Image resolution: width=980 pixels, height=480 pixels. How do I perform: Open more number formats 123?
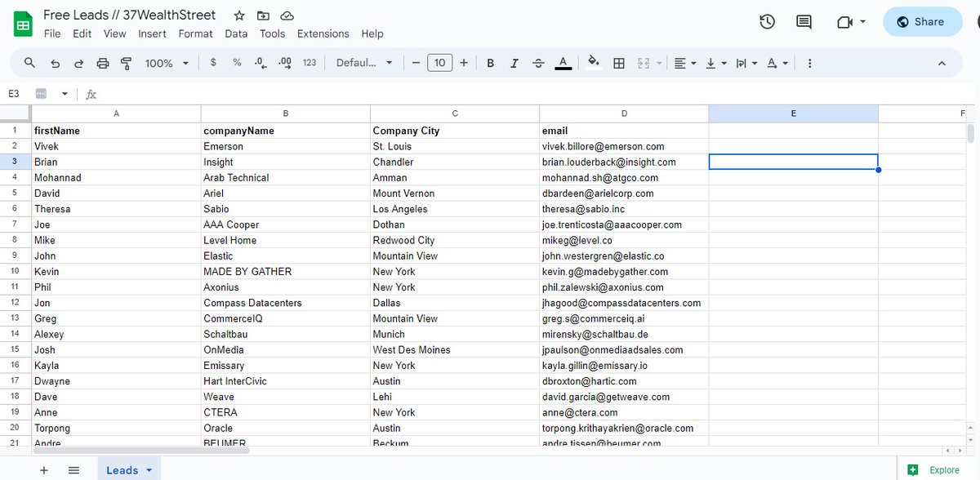[x=310, y=63]
